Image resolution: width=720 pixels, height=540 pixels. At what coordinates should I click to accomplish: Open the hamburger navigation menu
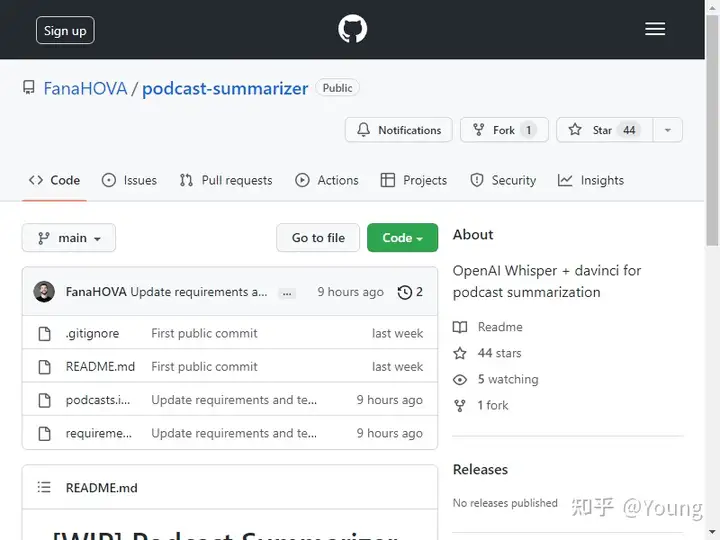(x=655, y=29)
